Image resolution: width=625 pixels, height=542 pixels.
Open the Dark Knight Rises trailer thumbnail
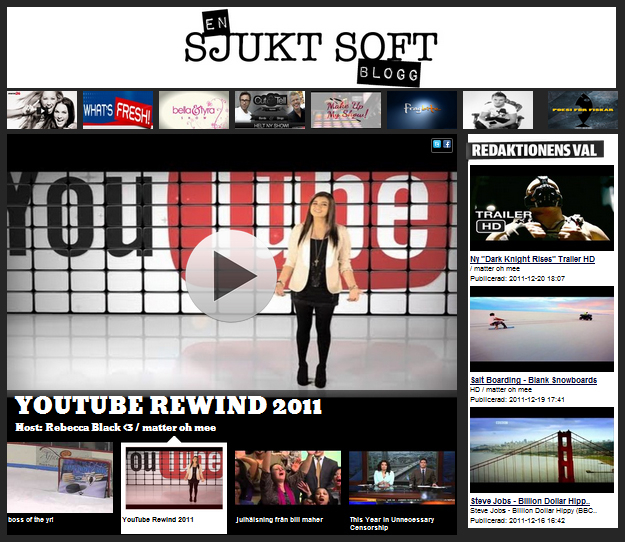(542, 208)
